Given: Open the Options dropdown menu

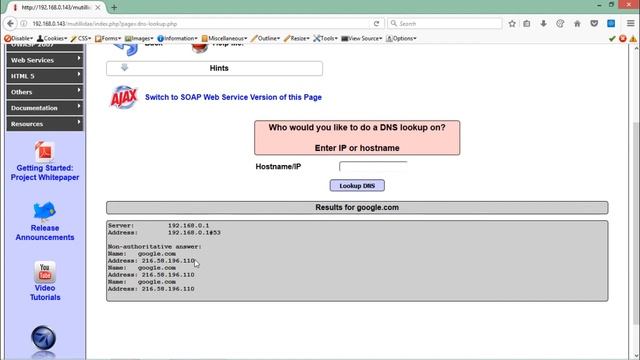Looking at the screenshot, I should coord(401,38).
